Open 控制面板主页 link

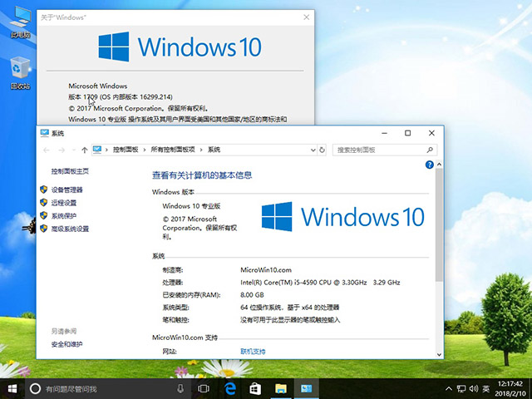pos(70,171)
